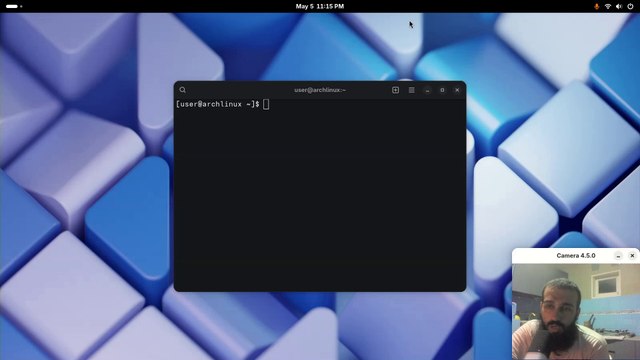Click the Camera 4.5.0 title bar
640x360 pixels.
coord(576,256)
